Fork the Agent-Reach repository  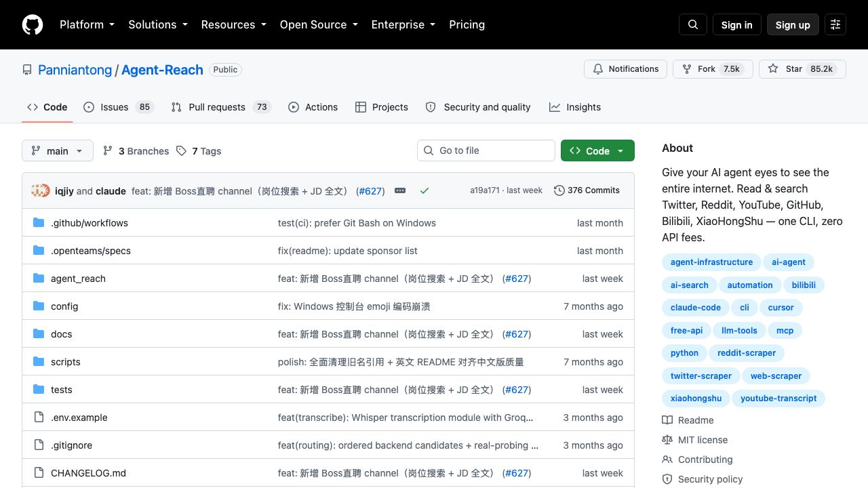click(713, 69)
